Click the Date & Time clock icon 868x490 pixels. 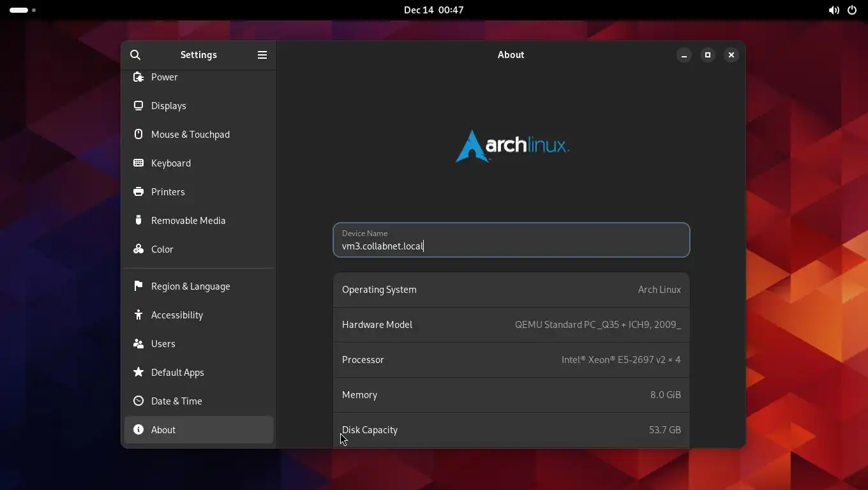coord(138,401)
